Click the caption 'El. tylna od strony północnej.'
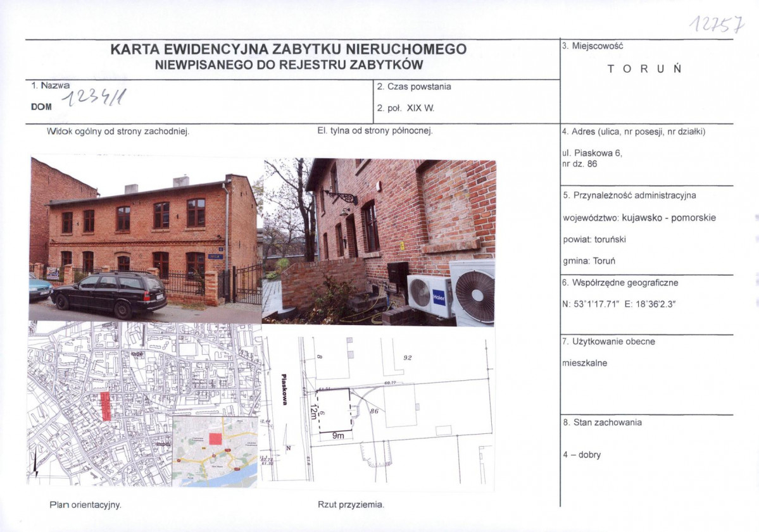Viewport: 759px width, 532px height. point(375,130)
